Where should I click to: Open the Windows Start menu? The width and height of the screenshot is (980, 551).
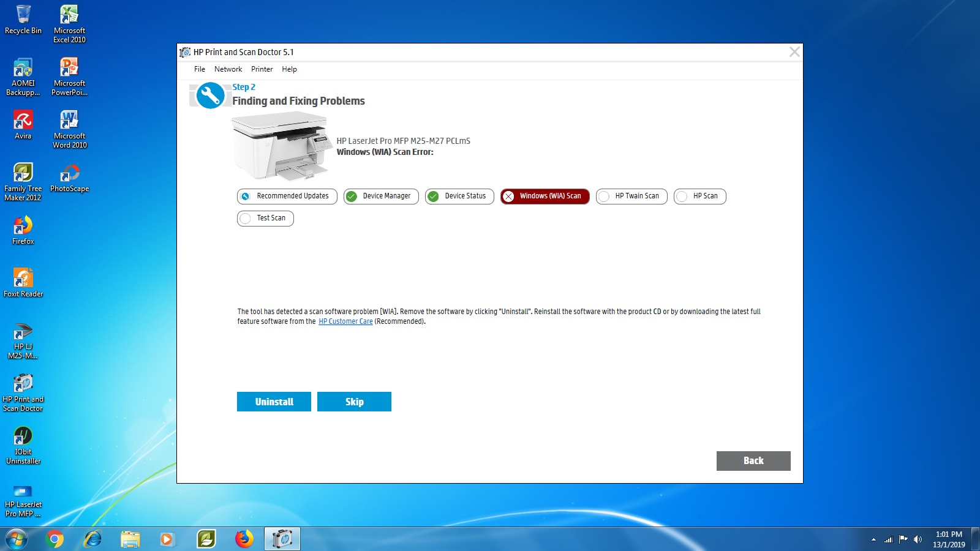17,539
